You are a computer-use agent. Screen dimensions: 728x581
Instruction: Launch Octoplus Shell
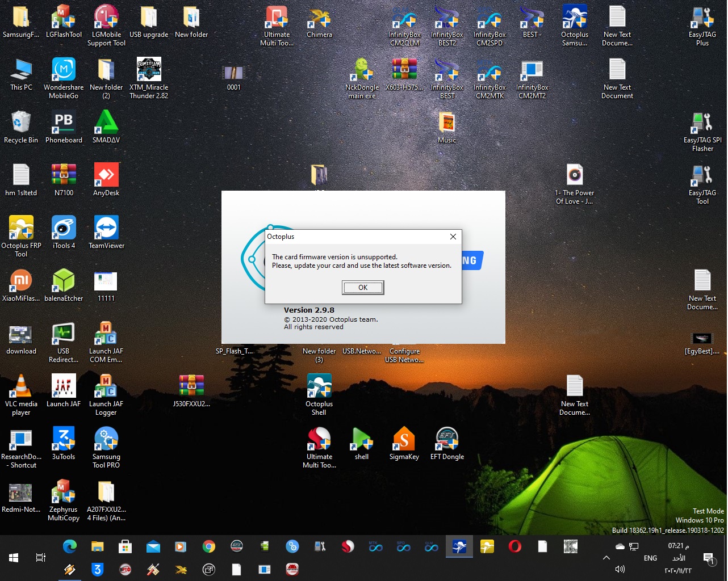[x=319, y=395]
